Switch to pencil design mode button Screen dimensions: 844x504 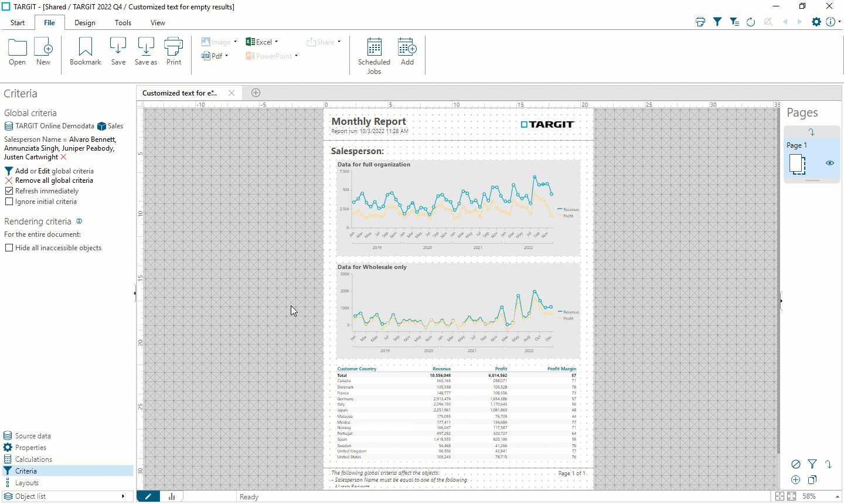(148, 496)
